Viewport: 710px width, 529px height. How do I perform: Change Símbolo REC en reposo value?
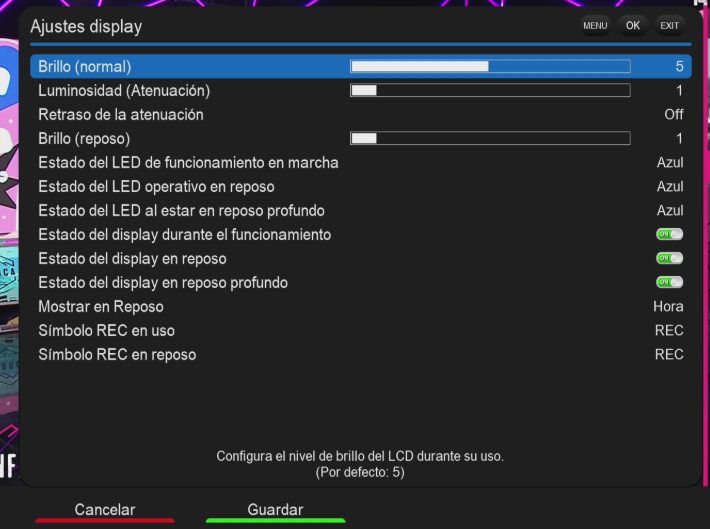669,355
